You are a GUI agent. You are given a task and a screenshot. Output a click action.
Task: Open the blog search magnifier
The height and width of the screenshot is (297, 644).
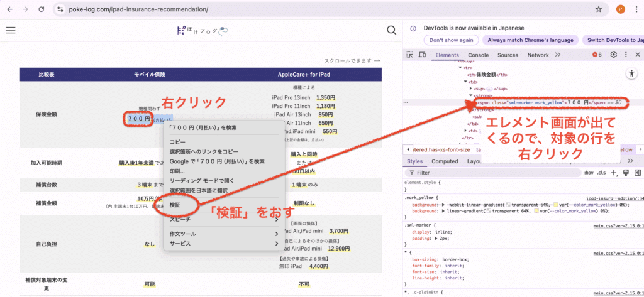pos(392,30)
